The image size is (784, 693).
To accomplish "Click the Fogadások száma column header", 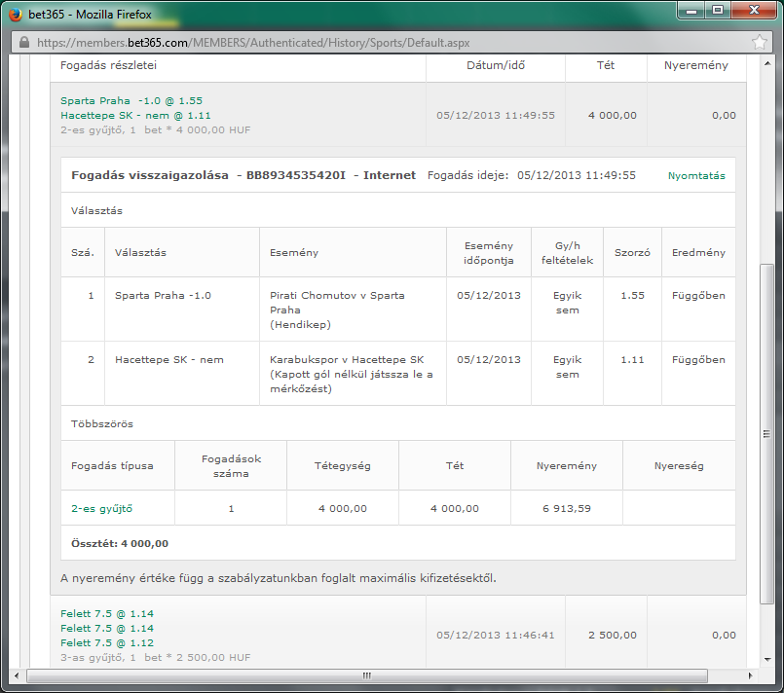I will tap(231, 465).
